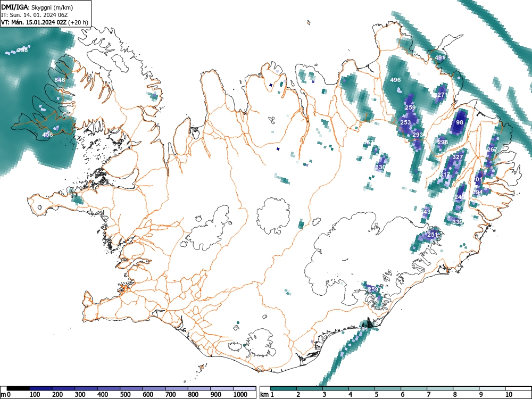This screenshot has width=532, height=399.
Task: Click the 496 visibility value
Action: click(x=395, y=80)
